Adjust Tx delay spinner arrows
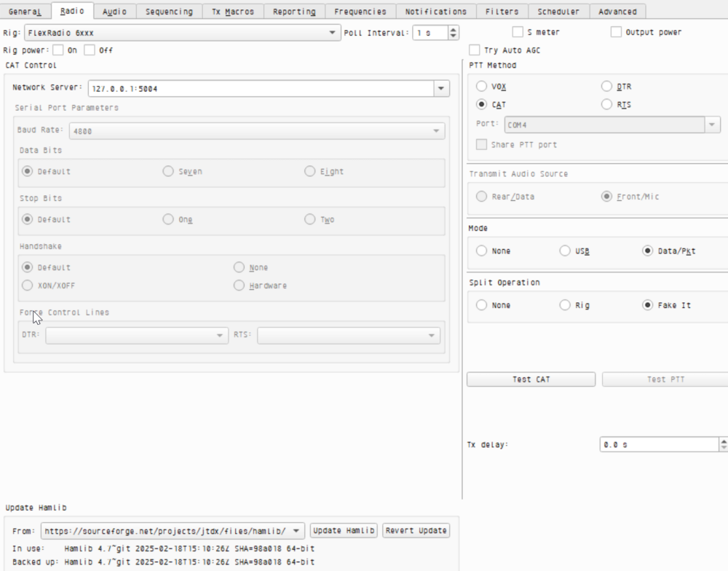Screen dimensions: 728x571 click(724, 444)
